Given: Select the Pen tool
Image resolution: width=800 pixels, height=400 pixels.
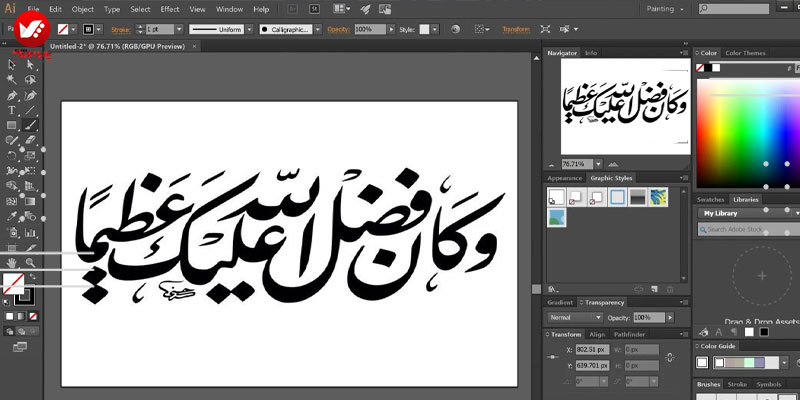Looking at the screenshot, I should 12,95.
